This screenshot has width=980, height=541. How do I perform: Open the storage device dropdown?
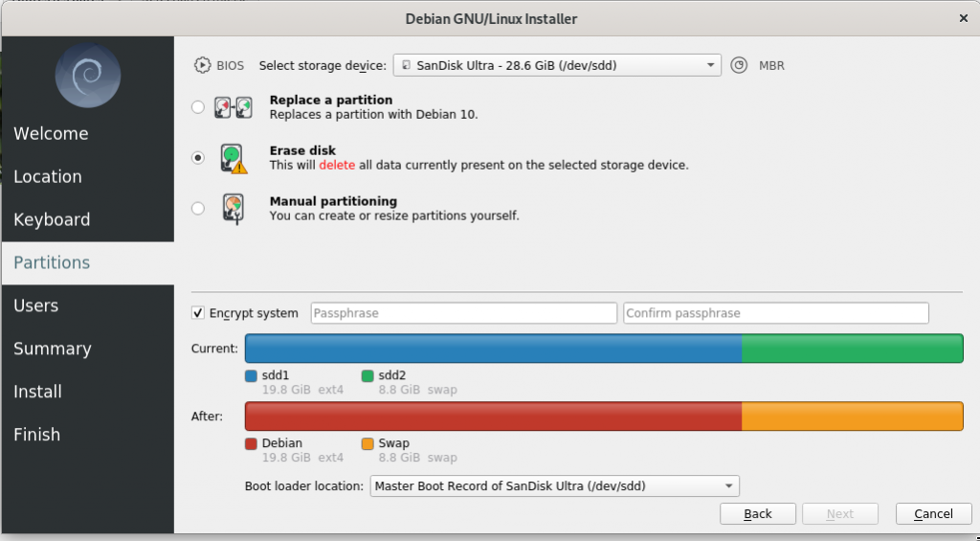pyautogui.click(x=557, y=65)
